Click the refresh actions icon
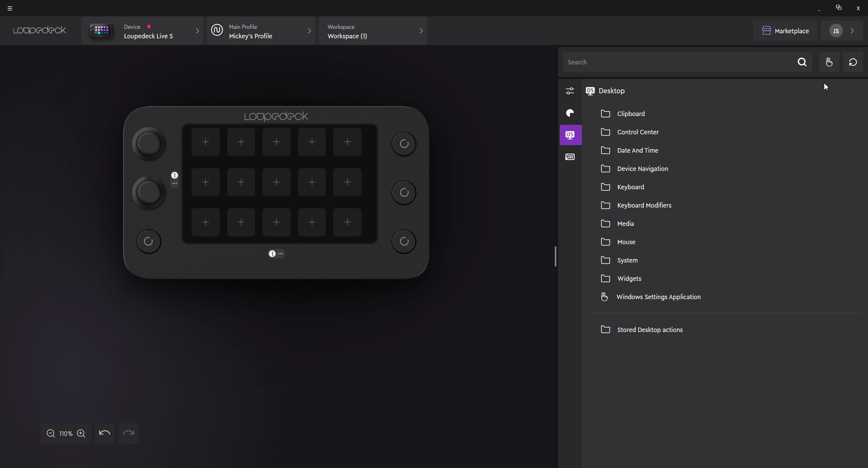This screenshot has height=468, width=868. pos(853,62)
